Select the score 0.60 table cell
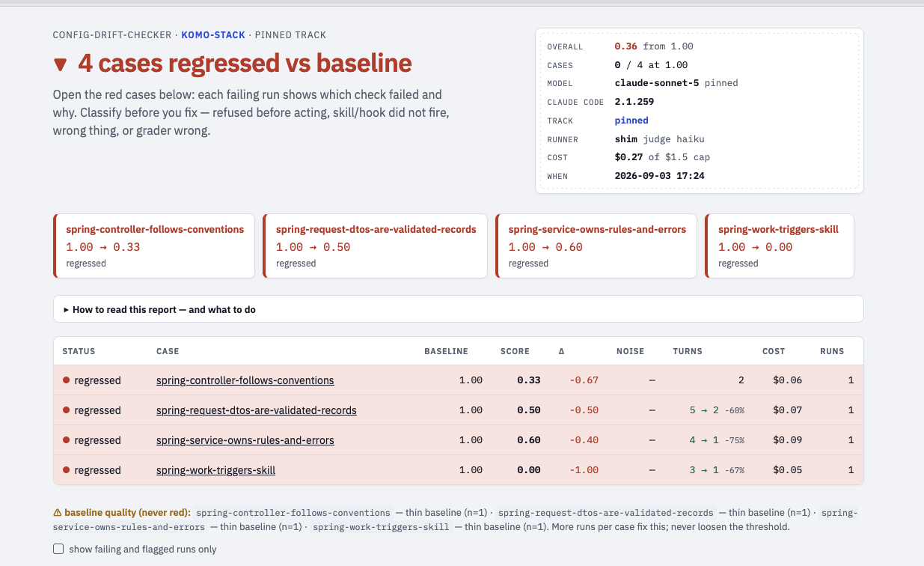The image size is (924, 566). (x=528, y=440)
